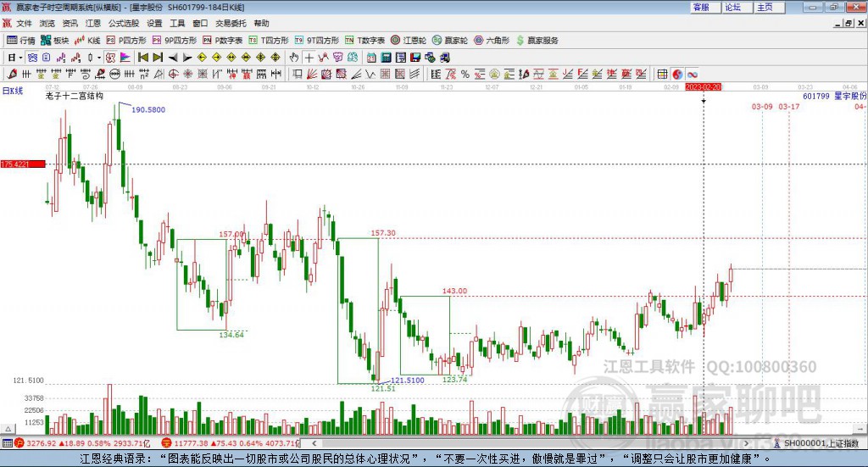Viewport: 868px width, 467px height.
Task: Open the 板块 sector view
Action: [55, 40]
